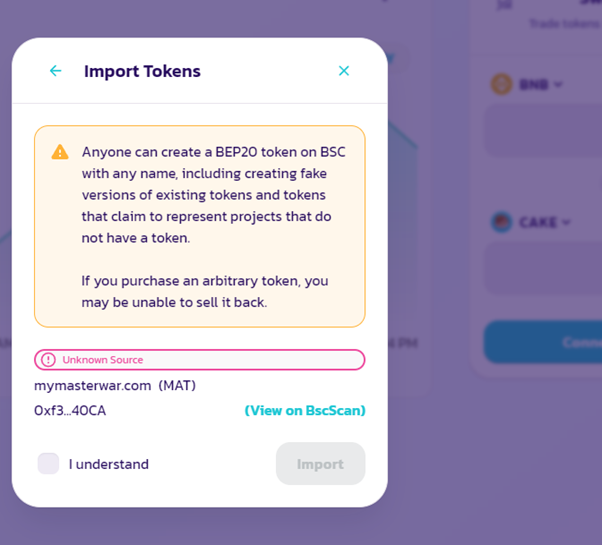The image size is (602, 545).
Task: Expand the BNB token dropdown chevron
Action: 558,84
